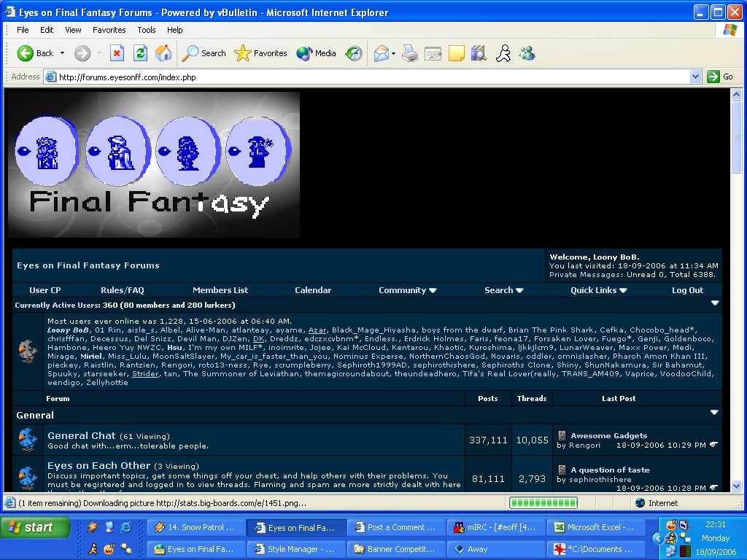The image size is (747, 560).
Task: Open the Rules/FAQ page
Action: [123, 290]
